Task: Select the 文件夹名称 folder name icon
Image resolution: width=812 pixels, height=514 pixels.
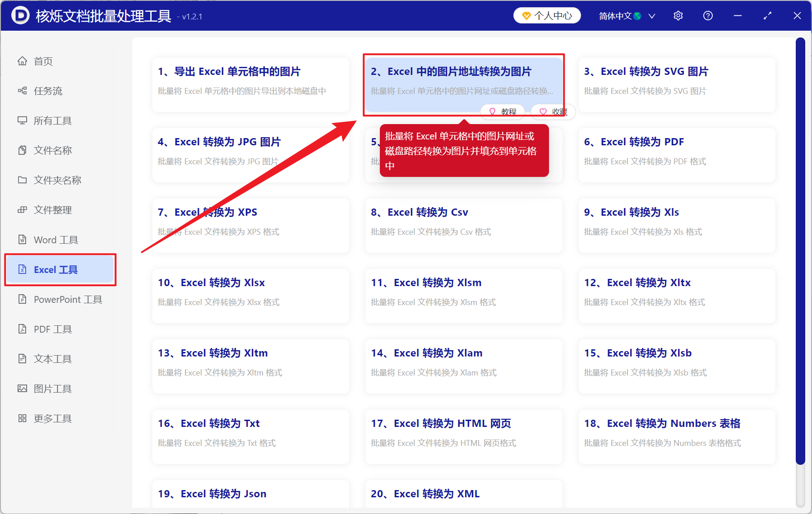Action: click(x=23, y=180)
